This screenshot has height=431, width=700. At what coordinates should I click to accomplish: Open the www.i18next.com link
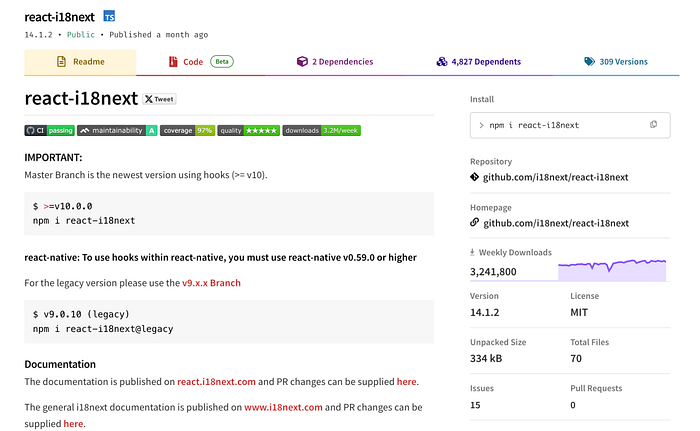click(283, 407)
